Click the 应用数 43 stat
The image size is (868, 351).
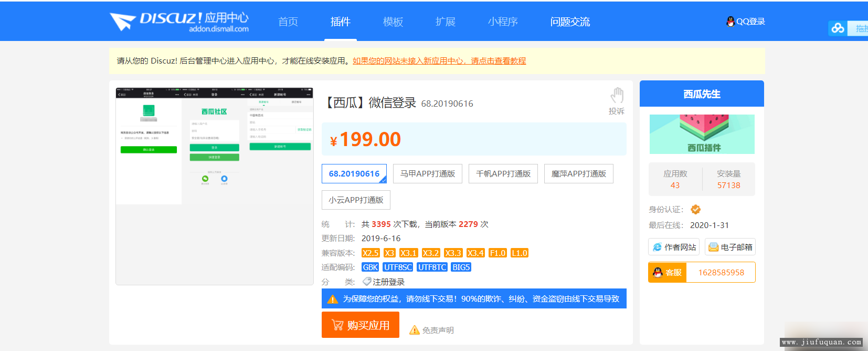(x=675, y=179)
